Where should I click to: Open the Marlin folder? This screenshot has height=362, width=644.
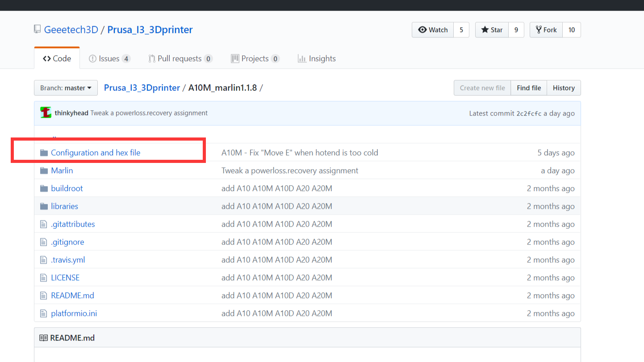point(62,171)
